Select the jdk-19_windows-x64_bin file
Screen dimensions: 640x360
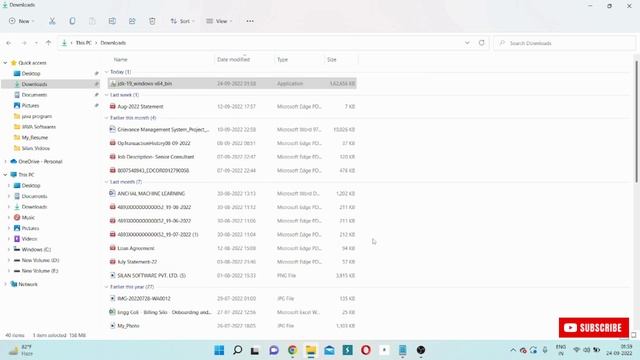click(232, 83)
